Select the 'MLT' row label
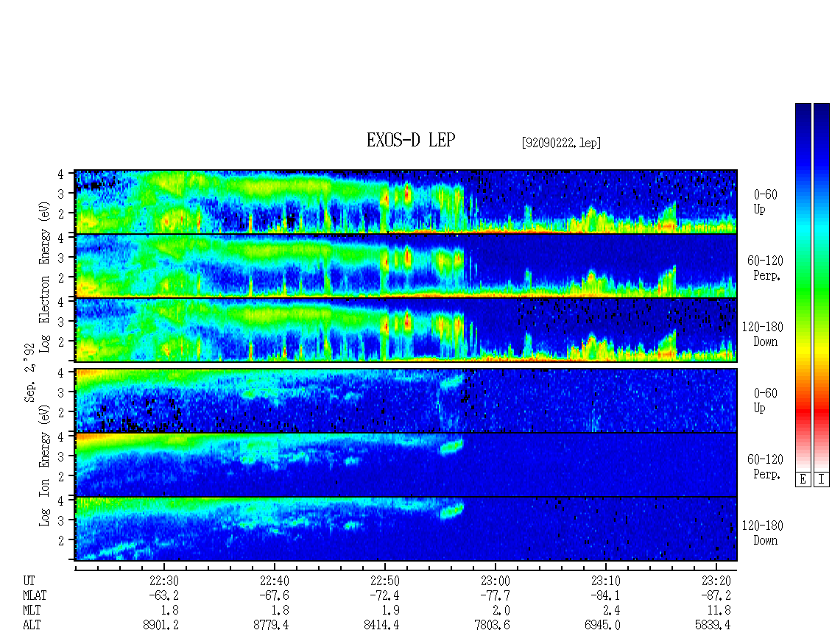Viewport: 832px width, 644px height. tap(32, 611)
